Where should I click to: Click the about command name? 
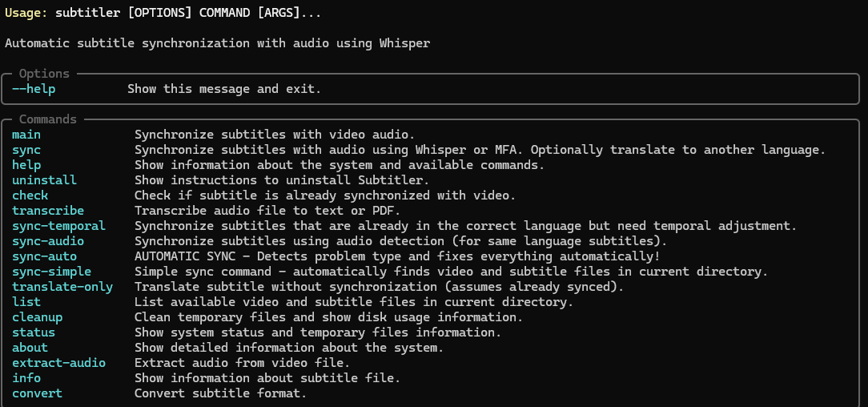pos(30,348)
